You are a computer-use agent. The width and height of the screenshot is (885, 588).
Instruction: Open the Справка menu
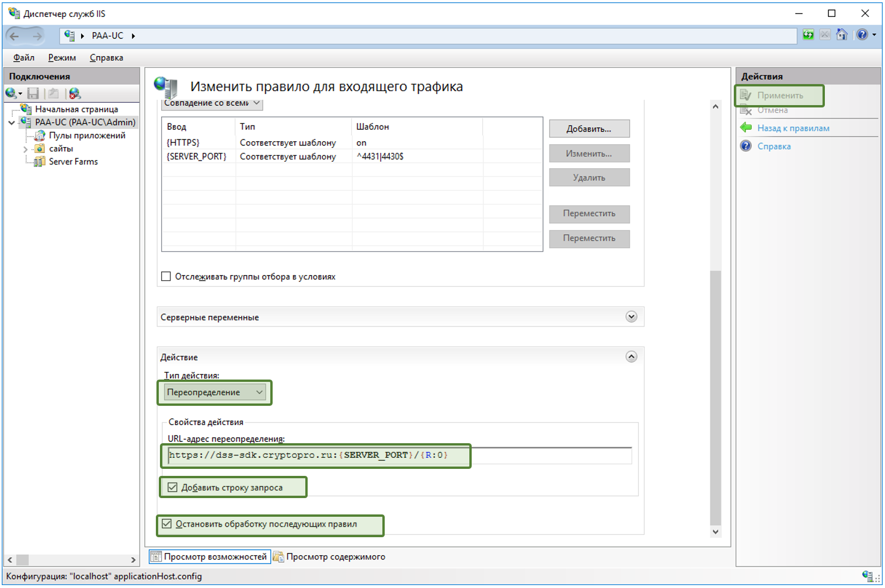[x=106, y=57]
